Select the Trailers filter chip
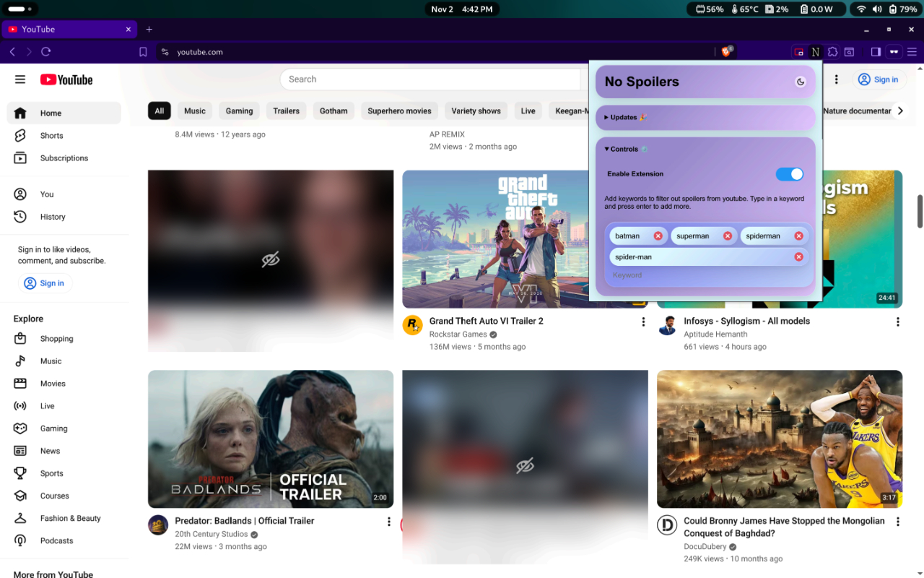Screen dimensions: 924x578 pos(286,111)
